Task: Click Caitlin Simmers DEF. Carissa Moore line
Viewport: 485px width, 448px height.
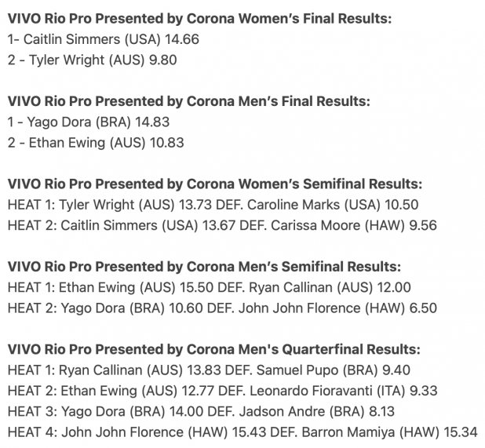Action: (x=222, y=225)
